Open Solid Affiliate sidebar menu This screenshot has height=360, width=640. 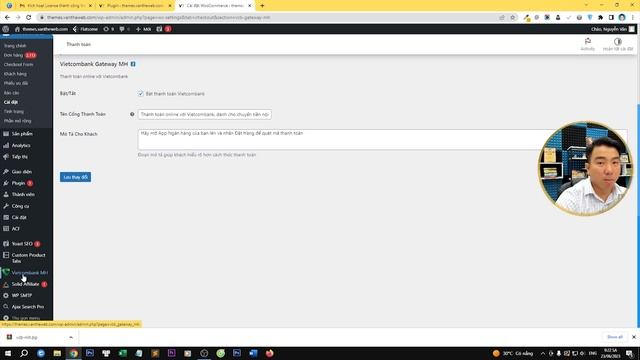pos(26,284)
